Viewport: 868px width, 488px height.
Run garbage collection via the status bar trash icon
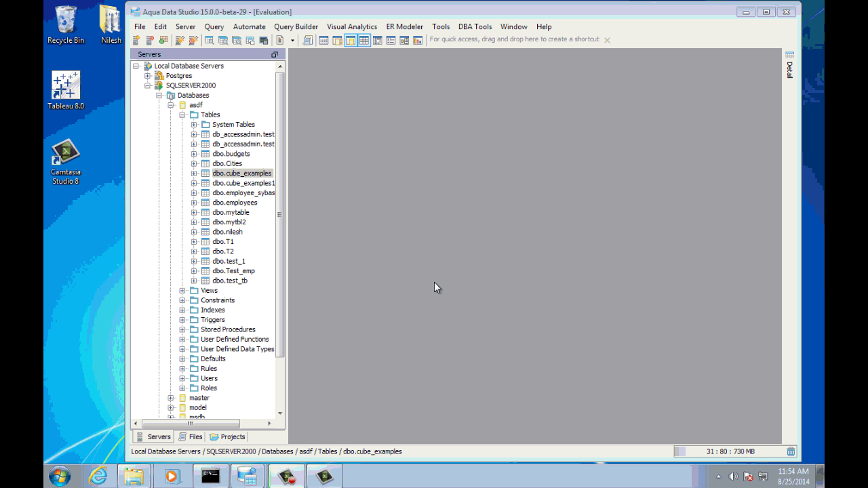pos(791,451)
